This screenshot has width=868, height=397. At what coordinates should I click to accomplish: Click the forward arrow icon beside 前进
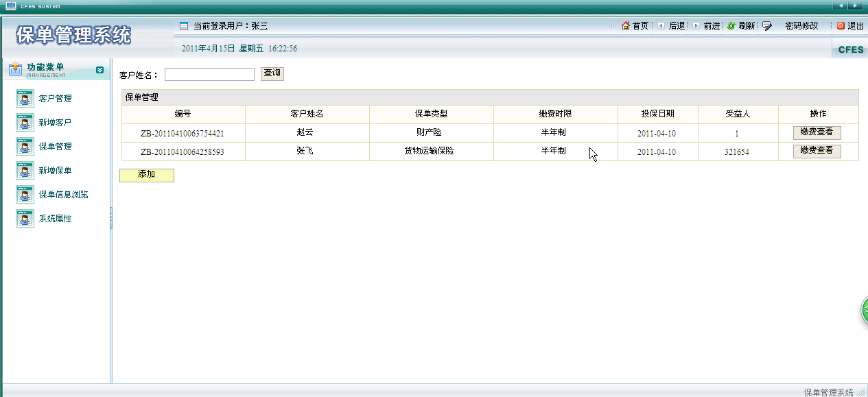click(x=696, y=26)
